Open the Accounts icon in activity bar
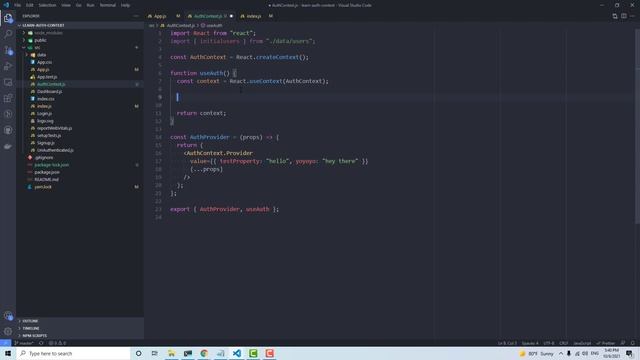 8,316
